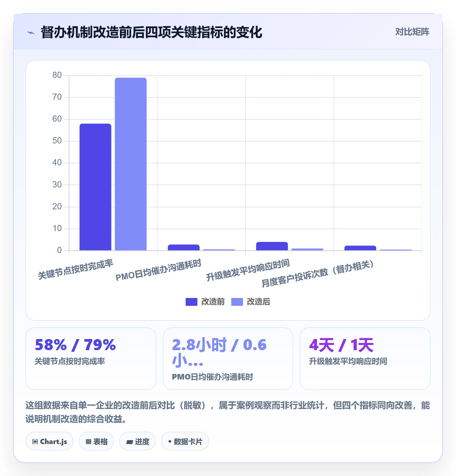Toggle the 改造后 legend color swatch
This screenshot has height=476, width=456.
click(x=237, y=302)
